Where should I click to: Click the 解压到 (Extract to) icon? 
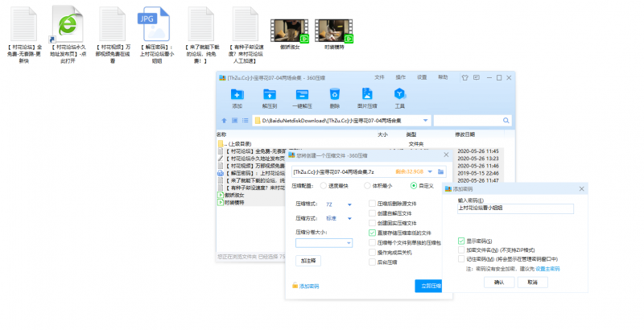tap(270, 96)
